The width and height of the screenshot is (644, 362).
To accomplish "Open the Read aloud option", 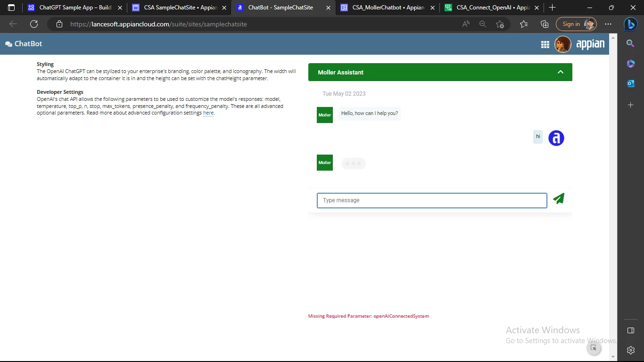I will [466, 24].
